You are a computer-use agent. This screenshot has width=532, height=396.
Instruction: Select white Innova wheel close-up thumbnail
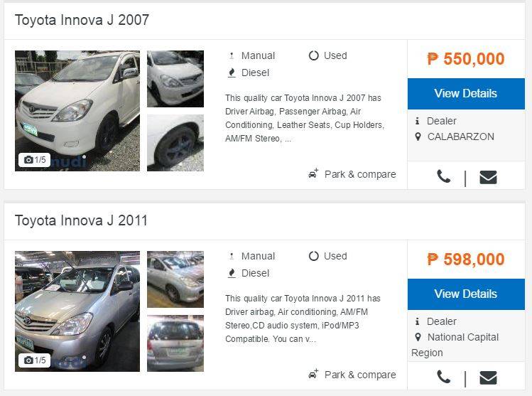[175, 143]
